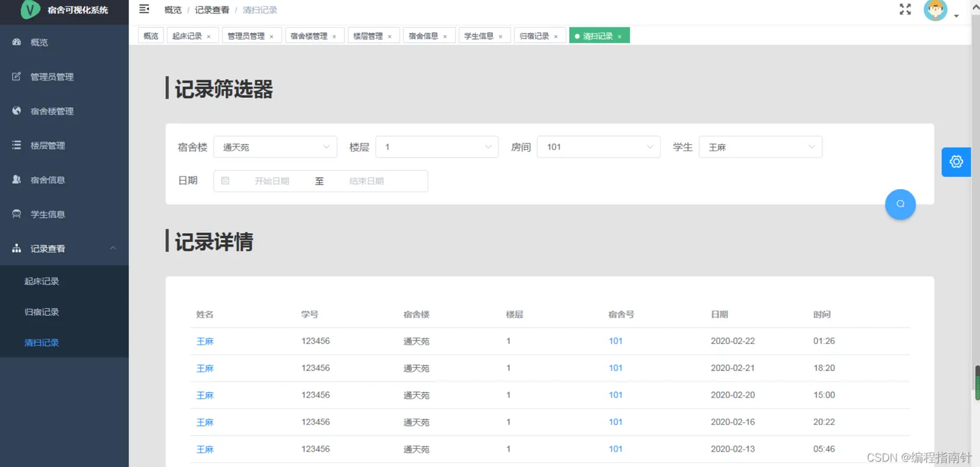Open 王麻 link in 2020-02-13 row
Image resolution: width=980 pixels, height=467 pixels.
click(204, 449)
